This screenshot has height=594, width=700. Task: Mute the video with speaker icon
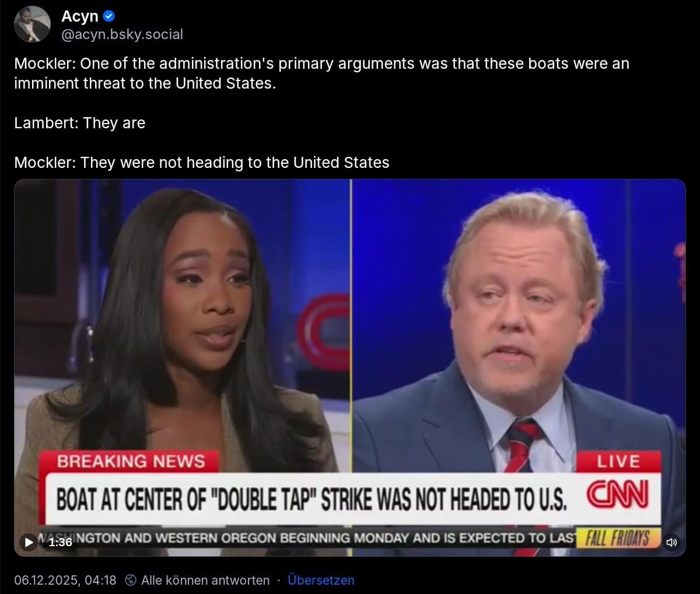point(671,542)
